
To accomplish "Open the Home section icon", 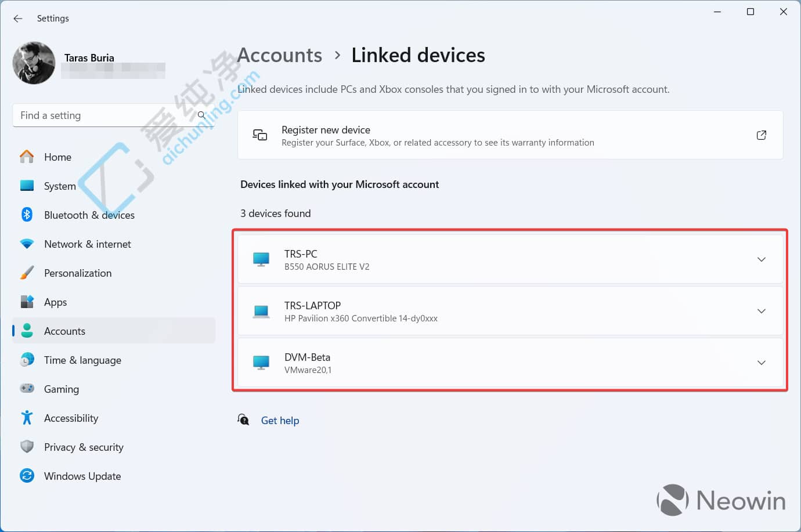I will [x=27, y=157].
